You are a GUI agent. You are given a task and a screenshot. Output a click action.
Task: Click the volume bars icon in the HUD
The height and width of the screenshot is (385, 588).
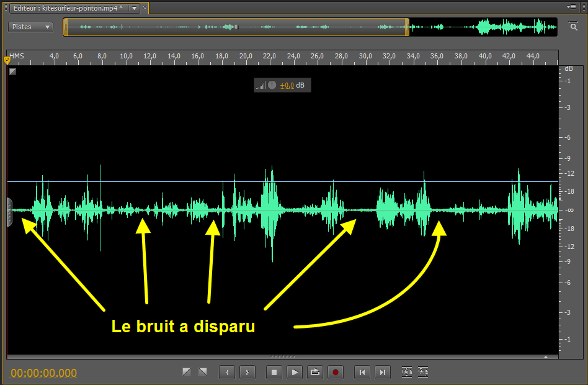pyautogui.click(x=261, y=85)
